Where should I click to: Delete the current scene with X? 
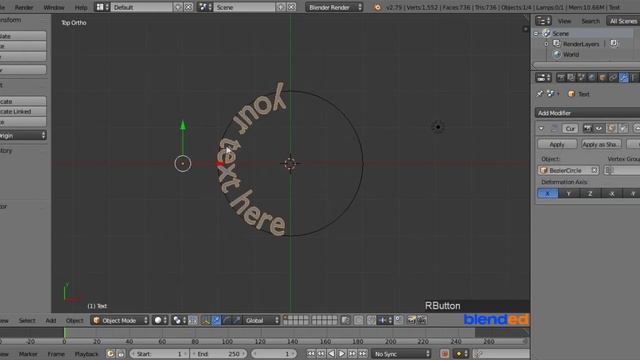pyautogui.click(x=291, y=7)
